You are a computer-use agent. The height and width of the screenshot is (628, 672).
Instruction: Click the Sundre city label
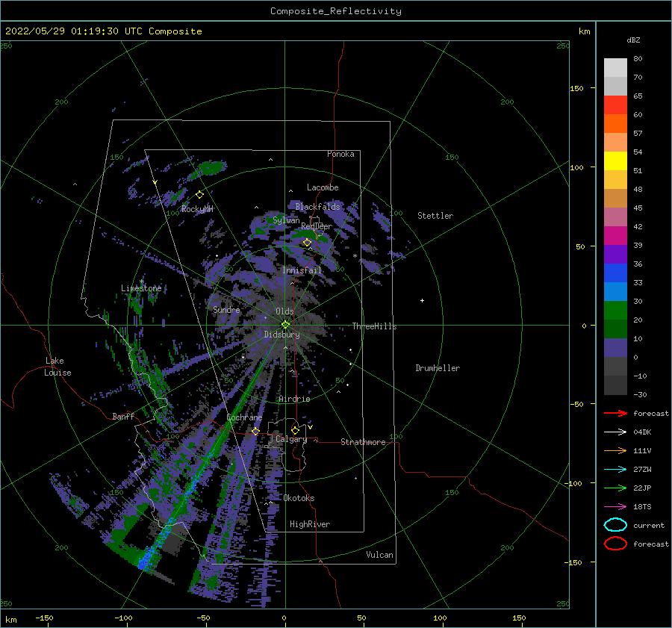pyautogui.click(x=226, y=310)
